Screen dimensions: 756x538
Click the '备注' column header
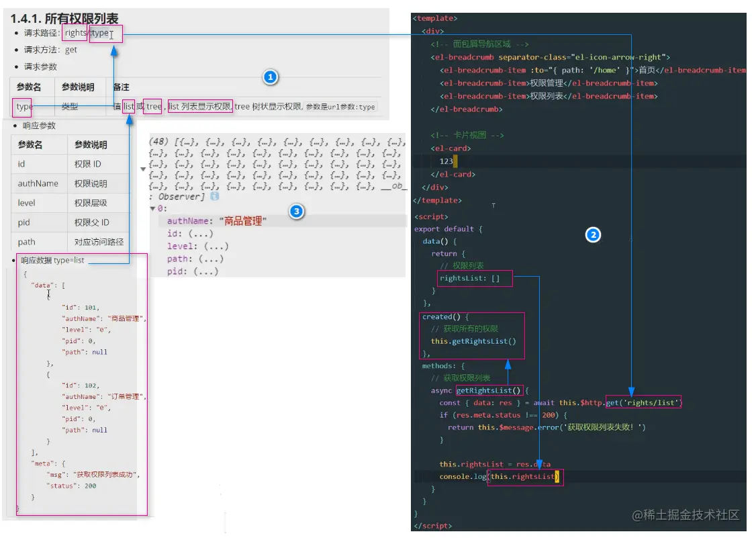(x=121, y=87)
